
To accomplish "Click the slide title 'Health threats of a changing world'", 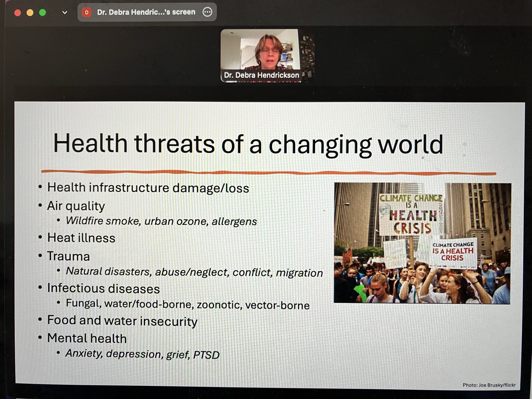I will click(x=248, y=144).
